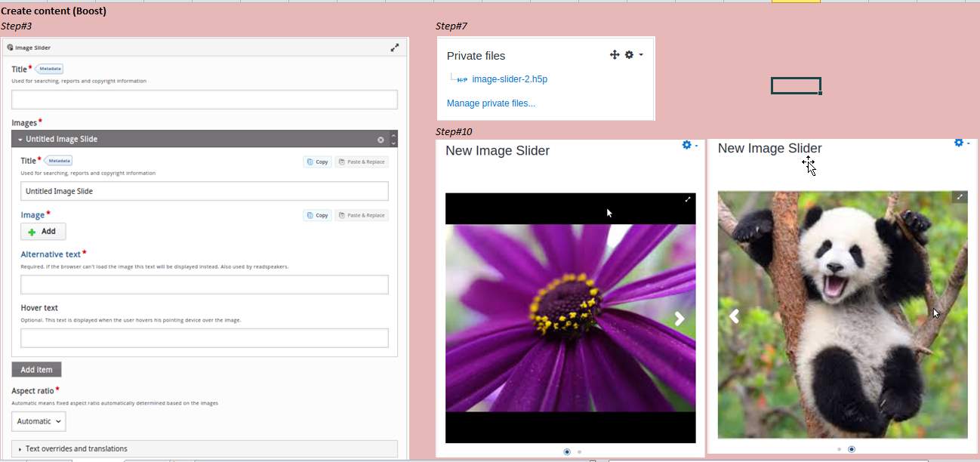Click previous arrow on panda slide
This screenshot has height=462, width=980.
(x=734, y=316)
